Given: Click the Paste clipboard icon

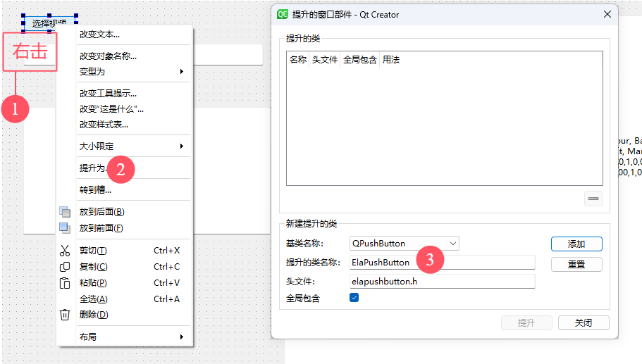Looking at the screenshot, I should click(65, 283).
